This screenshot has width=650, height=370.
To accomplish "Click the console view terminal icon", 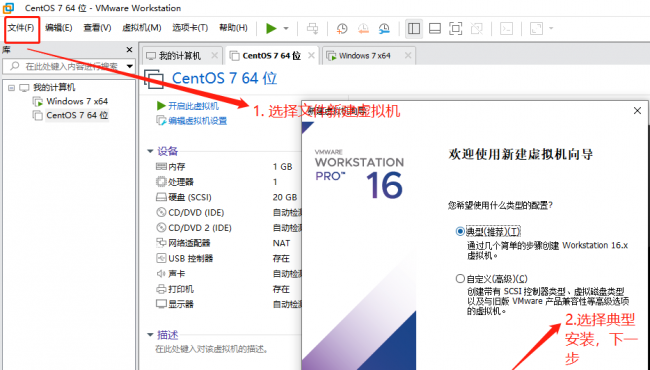I will tap(506, 28).
